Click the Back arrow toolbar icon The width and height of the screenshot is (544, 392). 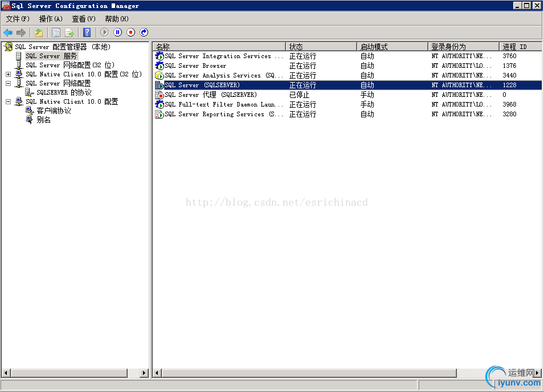[8, 32]
